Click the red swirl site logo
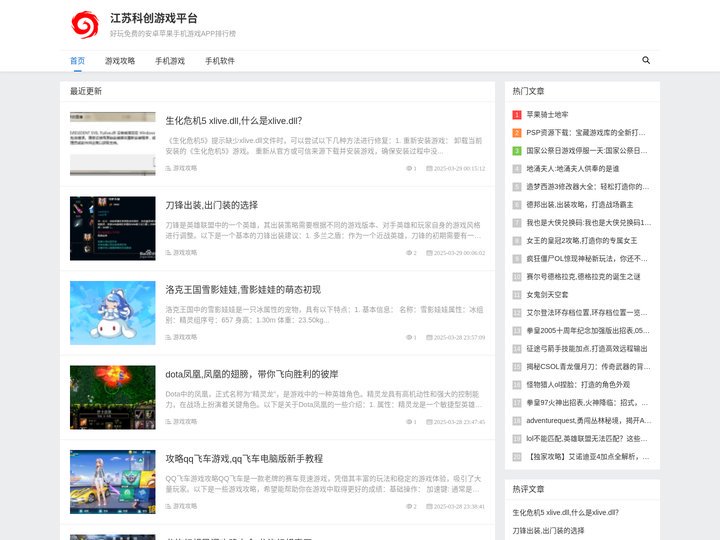The image size is (720, 540). point(85,25)
